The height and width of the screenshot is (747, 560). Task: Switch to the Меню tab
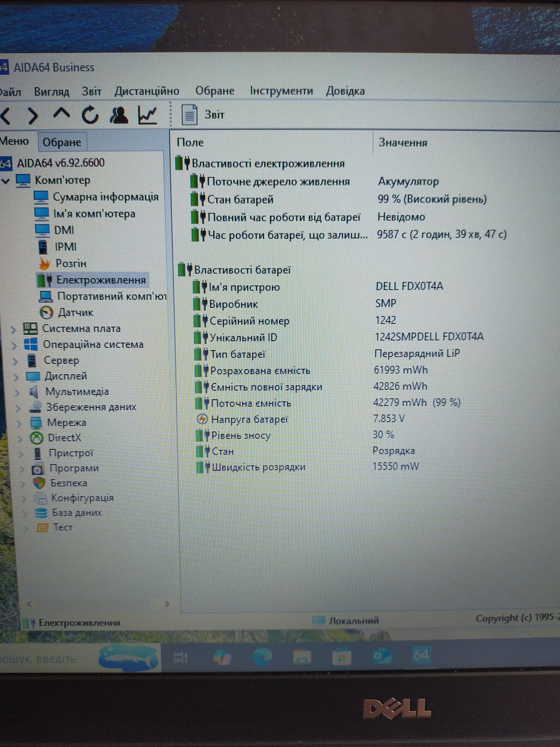tap(14, 141)
